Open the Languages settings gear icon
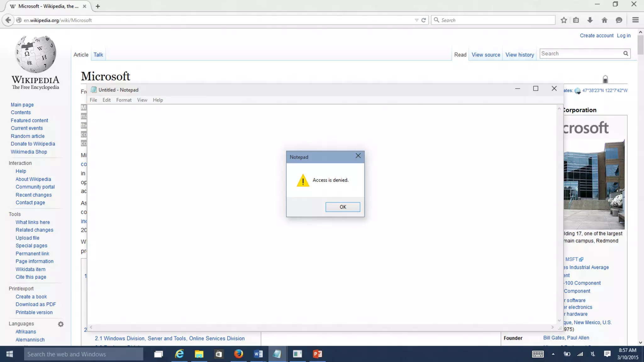 point(61,324)
